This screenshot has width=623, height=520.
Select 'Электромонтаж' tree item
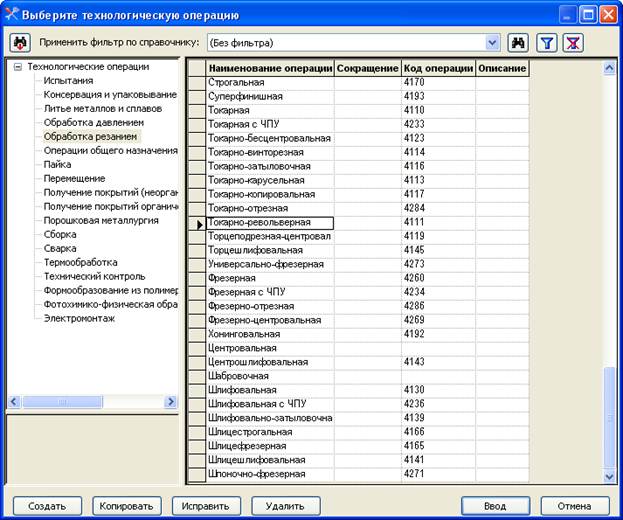(x=79, y=318)
